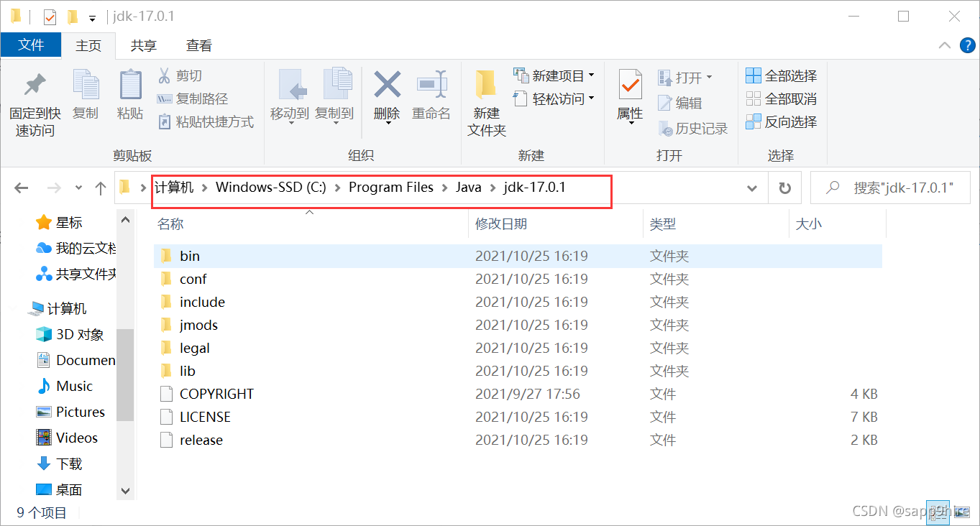Select the LICENSE file
The height and width of the screenshot is (526, 980).
518,417
